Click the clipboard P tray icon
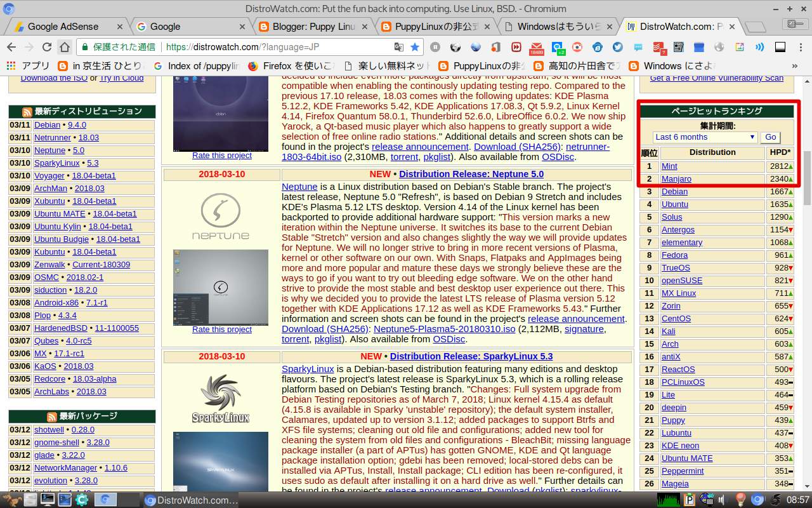Viewport: 812px width, 508px height. pos(690,500)
